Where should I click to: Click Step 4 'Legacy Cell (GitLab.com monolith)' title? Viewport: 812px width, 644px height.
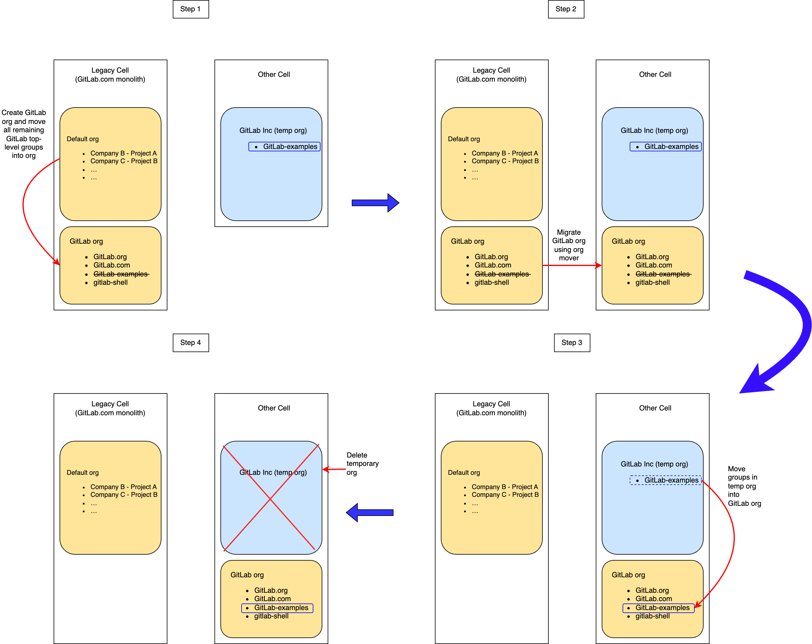[110, 408]
